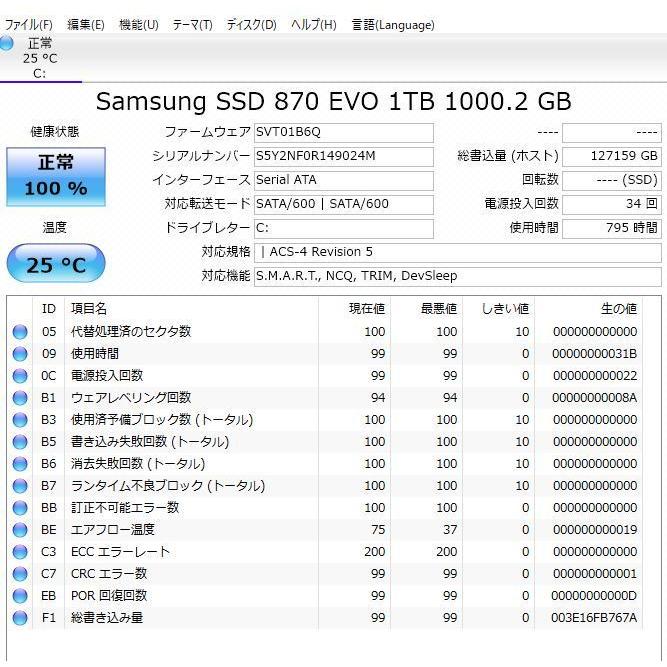Viewport: 667px width, 667px height.
Task: Click the transfer mode field SATA/600 | SATA/600
Action: coord(344,204)
